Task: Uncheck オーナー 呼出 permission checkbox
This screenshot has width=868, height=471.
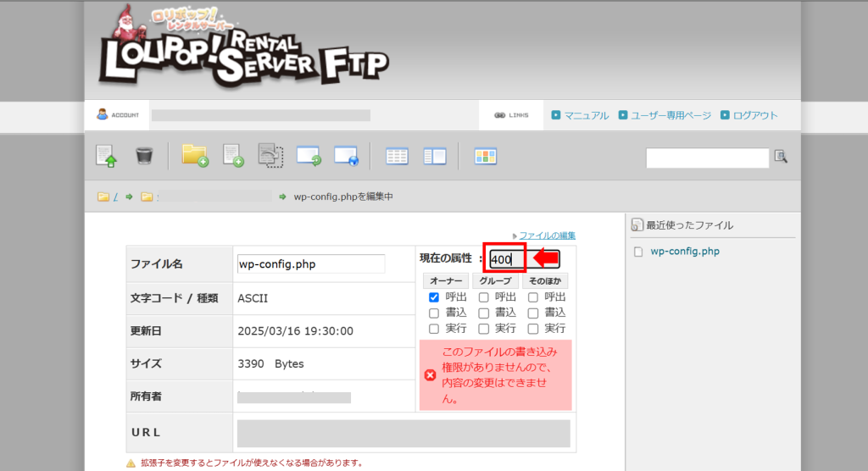Action: [x=434, y=297]
